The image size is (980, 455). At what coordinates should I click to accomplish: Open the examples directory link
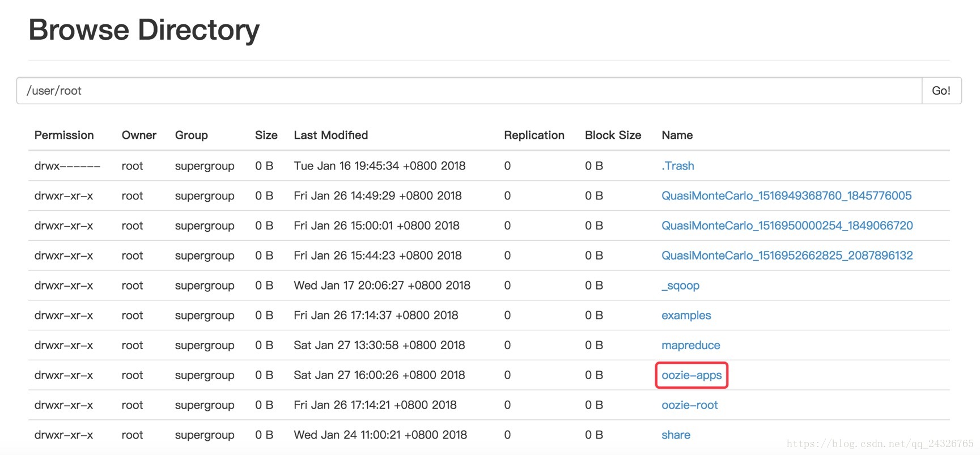(686, 316)
